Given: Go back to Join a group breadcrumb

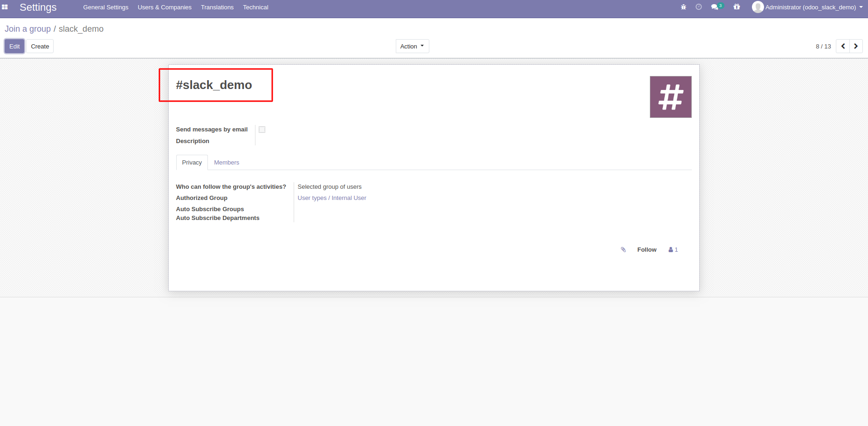Looking at the screenshot, I should [x=28, y=29].
